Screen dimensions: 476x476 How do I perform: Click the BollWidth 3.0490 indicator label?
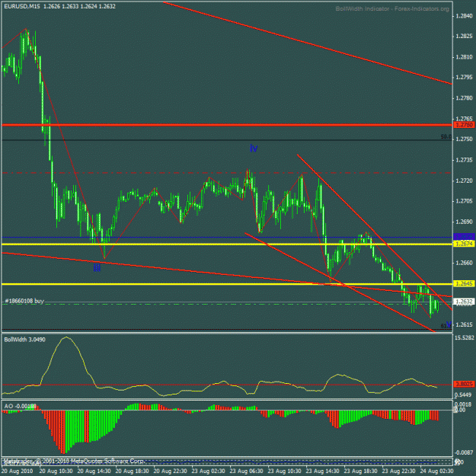(25, 340)
